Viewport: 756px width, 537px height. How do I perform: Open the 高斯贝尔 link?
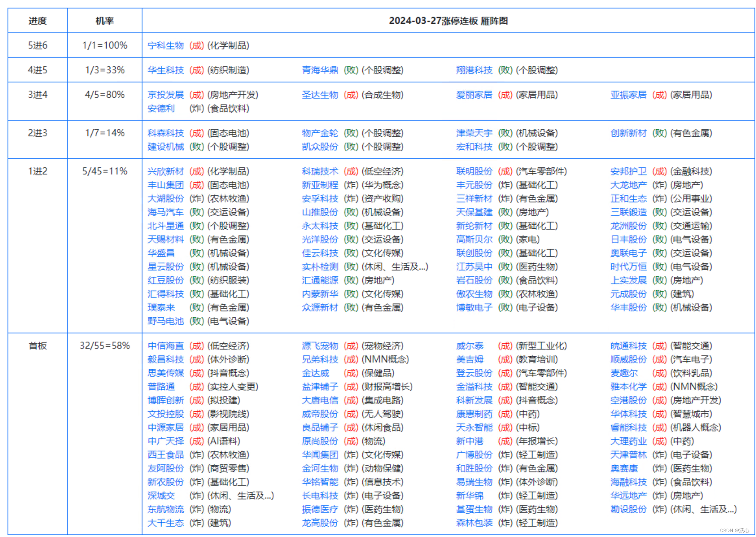pyautogui.click(x=474, y=240)
